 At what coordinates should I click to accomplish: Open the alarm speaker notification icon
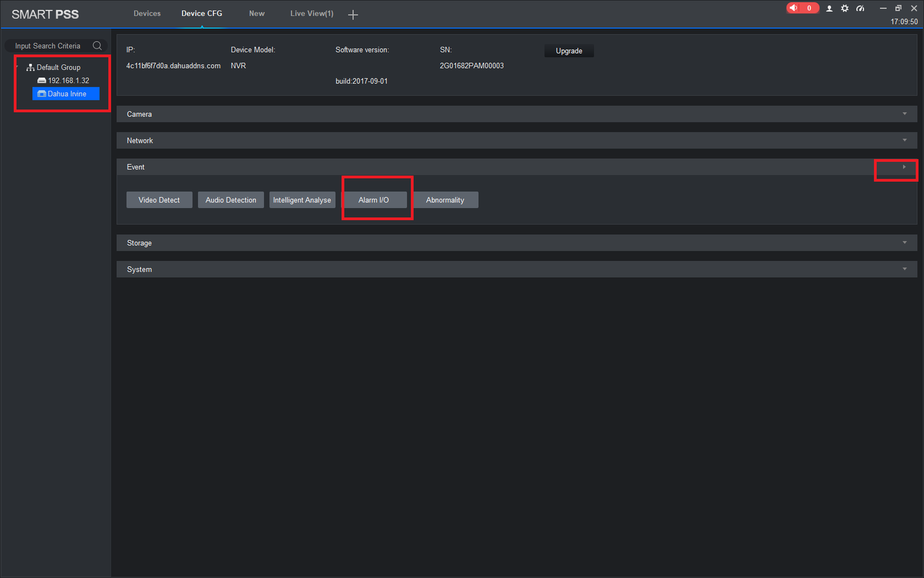tap(794, 8)
